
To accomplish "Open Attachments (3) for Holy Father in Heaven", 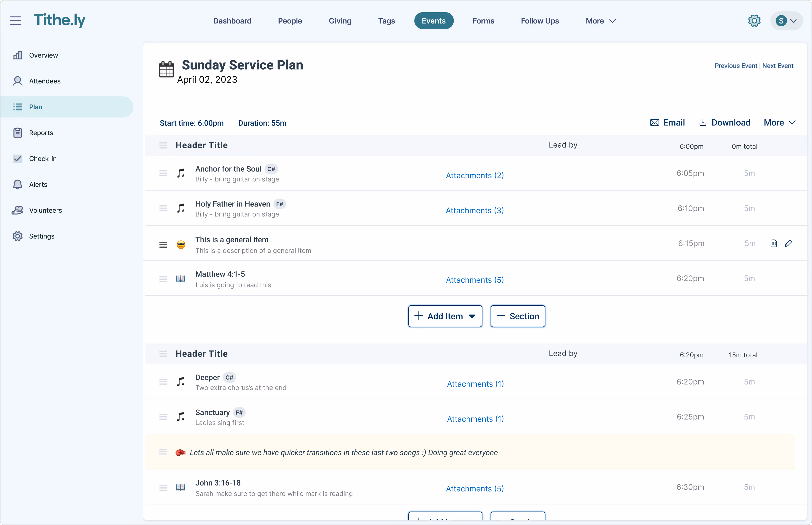I will [474, 210].
